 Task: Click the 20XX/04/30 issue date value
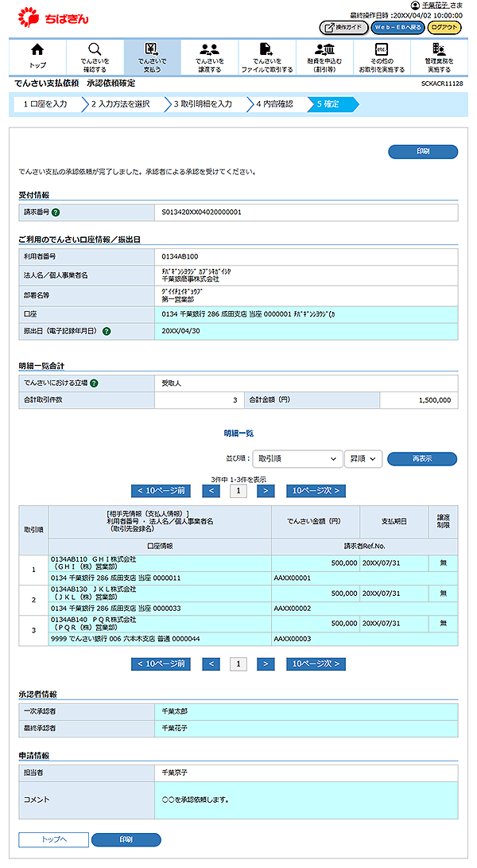click(x=181, y=331)
